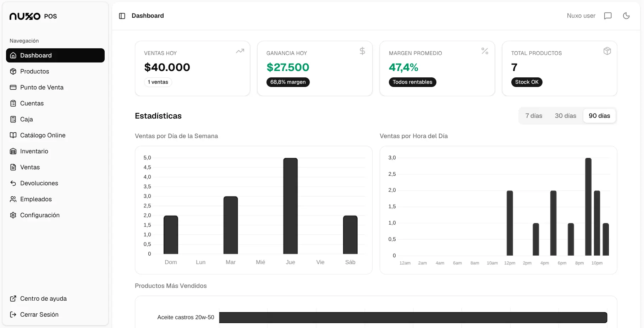This screenshot has height=328, width=644.
Task: Switch to dark mode moon icon
Action: click(626, 16)
